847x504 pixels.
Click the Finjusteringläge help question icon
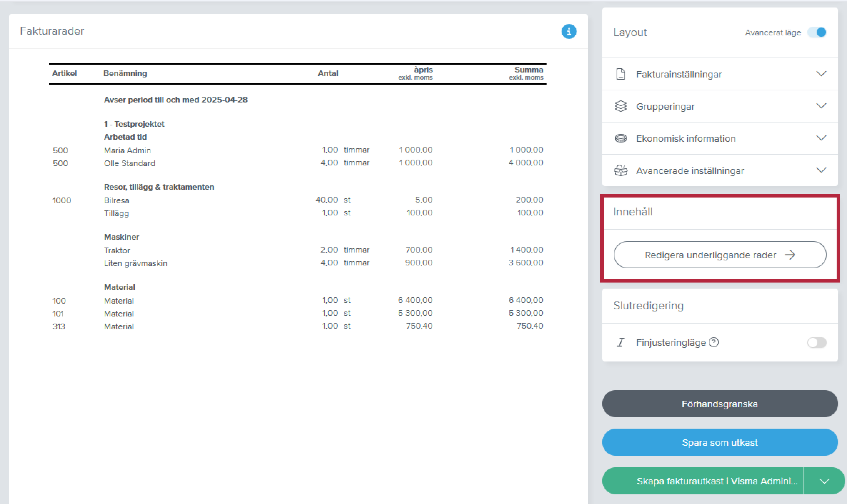point(714,342)
